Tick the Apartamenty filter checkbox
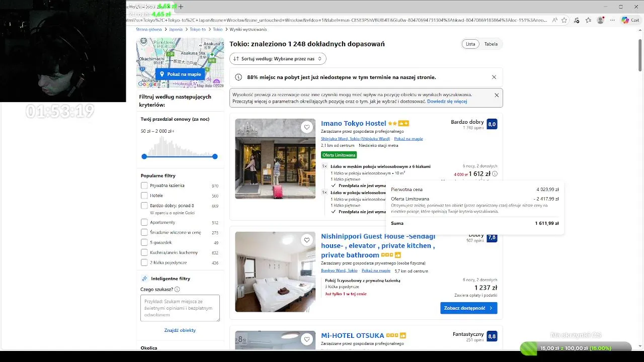The height and width of the screenshot is (362, 644). [x=144, y=222]
